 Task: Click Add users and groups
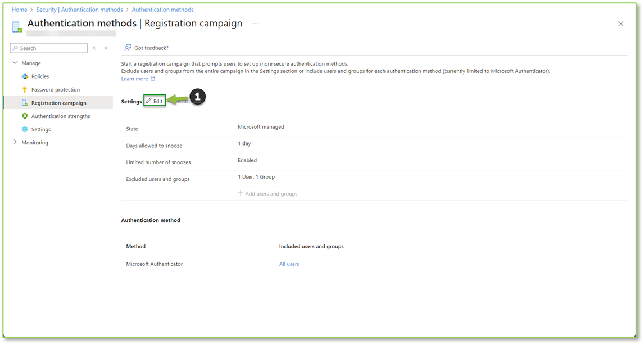[267, 193]
